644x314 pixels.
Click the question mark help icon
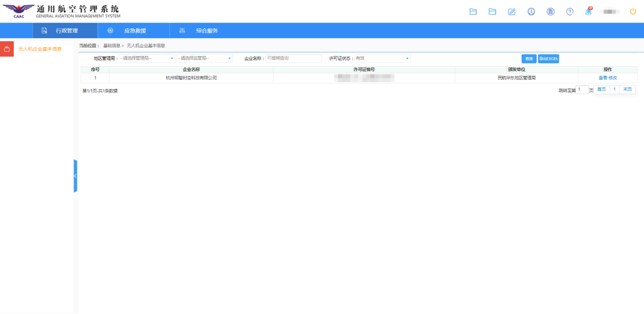(569, 11)
